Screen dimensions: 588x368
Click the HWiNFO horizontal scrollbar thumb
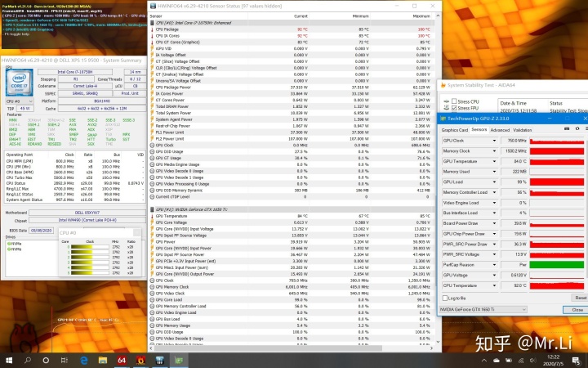pos(269,348)
